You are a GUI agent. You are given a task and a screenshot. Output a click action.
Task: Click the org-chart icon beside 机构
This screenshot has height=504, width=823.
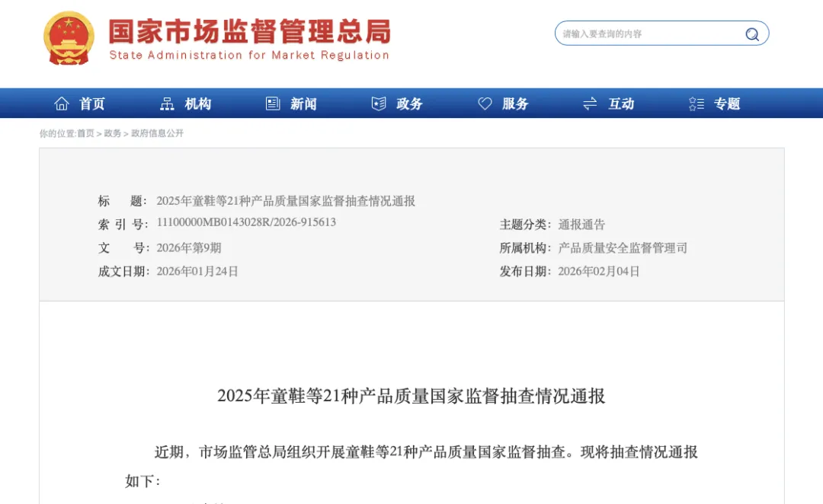coord(167,104)
